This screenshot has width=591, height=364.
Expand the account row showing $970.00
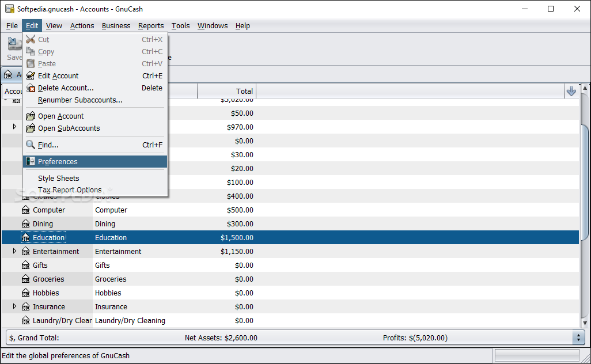[14, 127]
